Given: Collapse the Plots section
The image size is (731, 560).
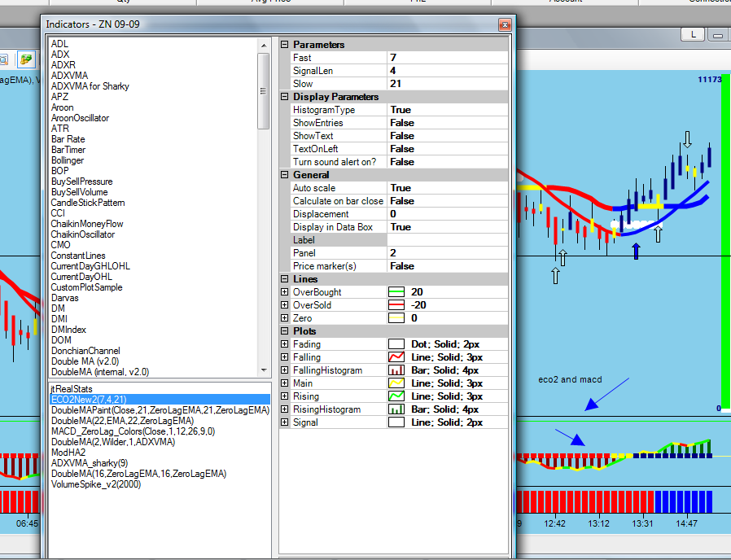Looking at the screenshot, I should 284,331.
